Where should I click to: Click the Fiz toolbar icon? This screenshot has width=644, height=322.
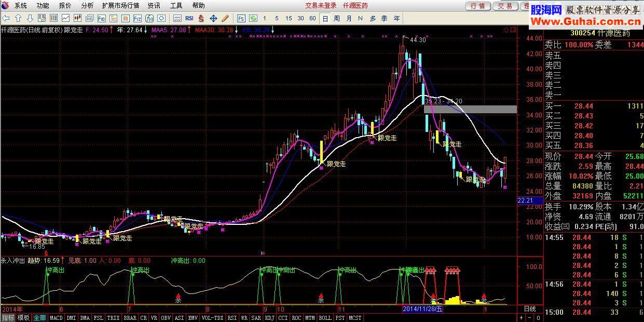138,18
